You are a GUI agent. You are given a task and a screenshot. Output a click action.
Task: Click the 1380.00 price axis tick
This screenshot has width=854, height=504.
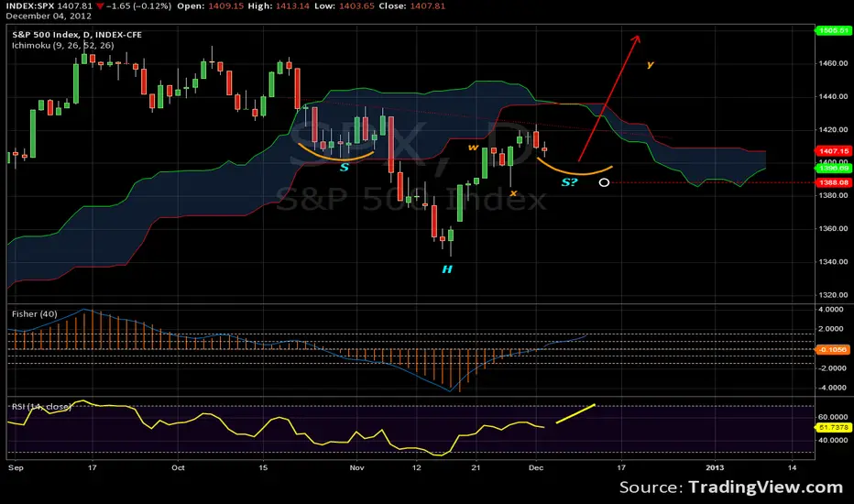pos(833,195)
